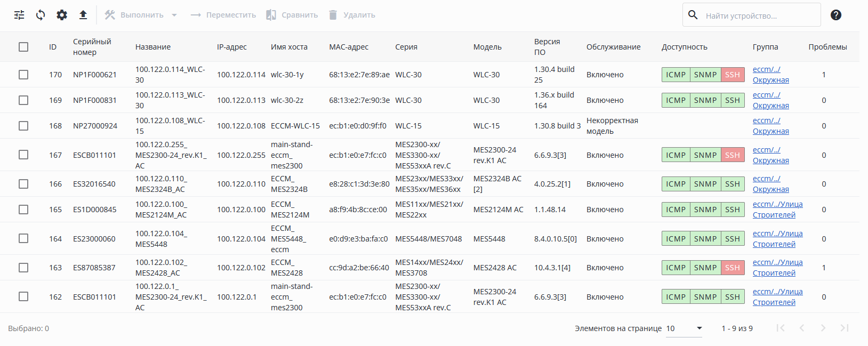
Task: Expand the Выполнить dropdown arrow
Action: point(174,15)
